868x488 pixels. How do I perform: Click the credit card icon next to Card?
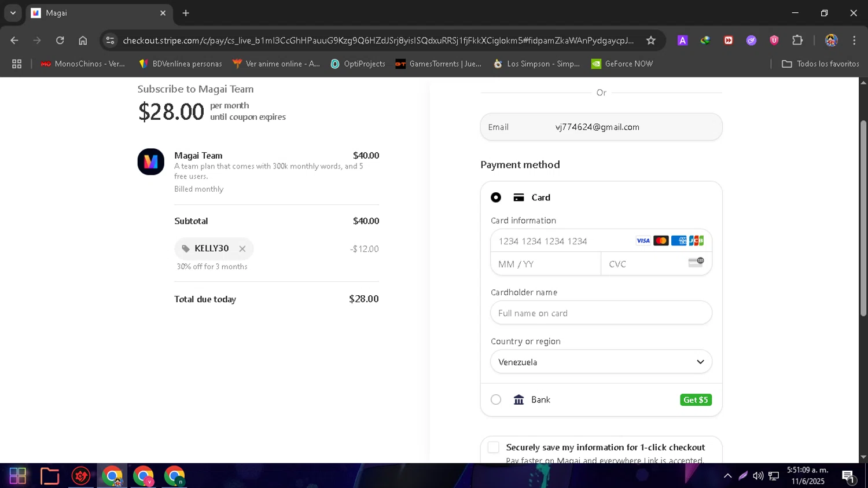pyautogui.click(x=518, y=197)
